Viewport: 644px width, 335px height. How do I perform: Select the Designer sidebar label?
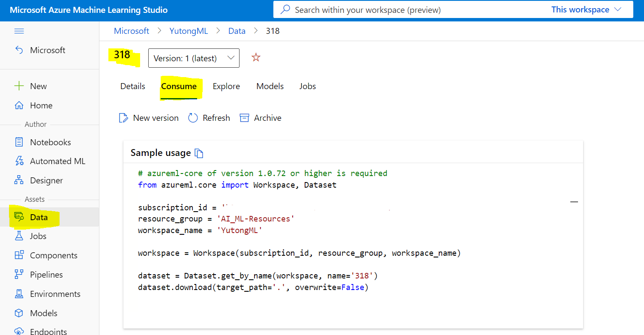pos(46,180)
